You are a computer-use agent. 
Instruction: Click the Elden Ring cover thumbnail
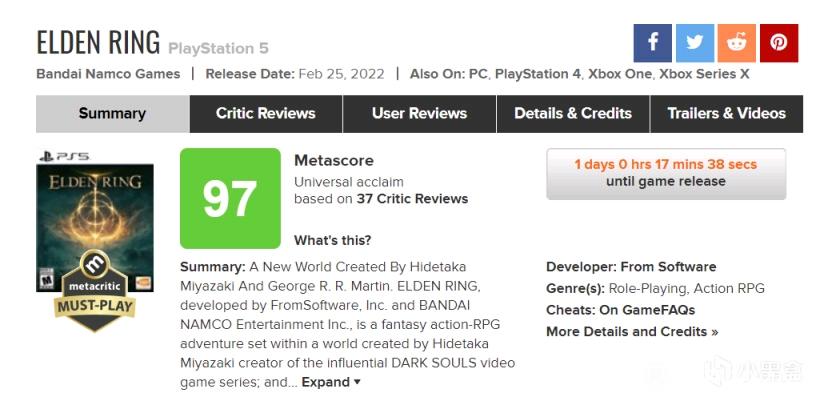tap(95, 228)
